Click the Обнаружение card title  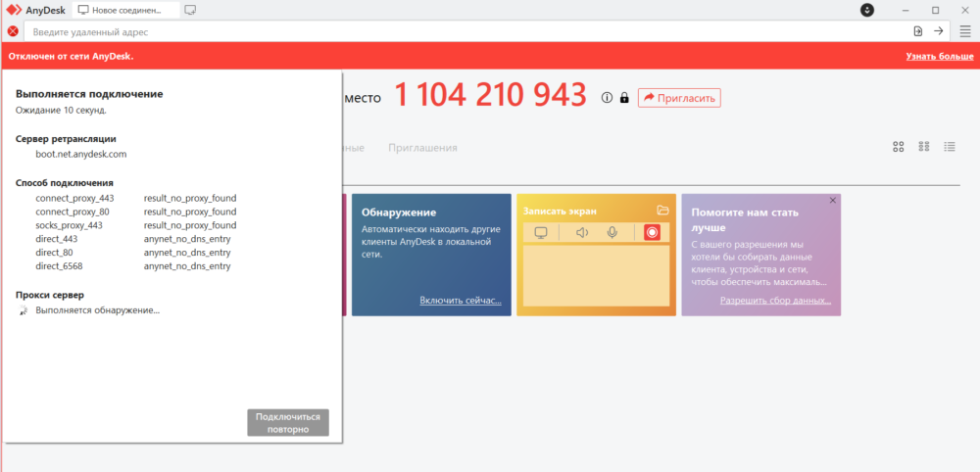(399, 212)
